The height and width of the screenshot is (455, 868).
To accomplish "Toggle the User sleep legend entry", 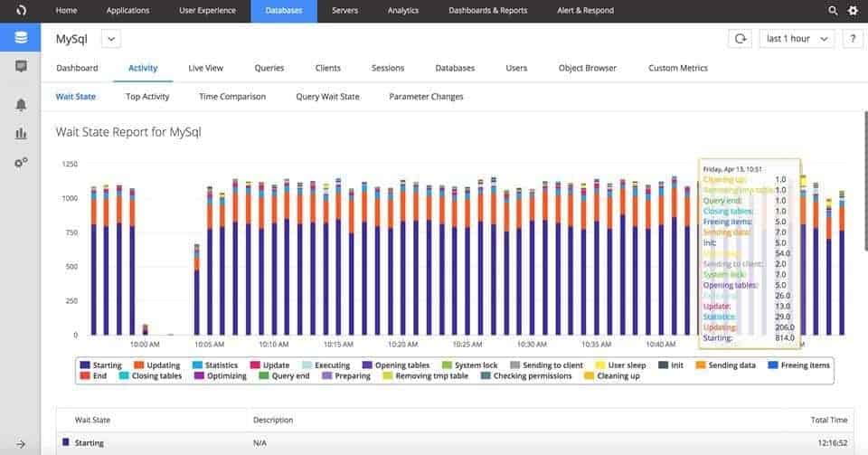I will pyautogui.click(x=620, y=365).
